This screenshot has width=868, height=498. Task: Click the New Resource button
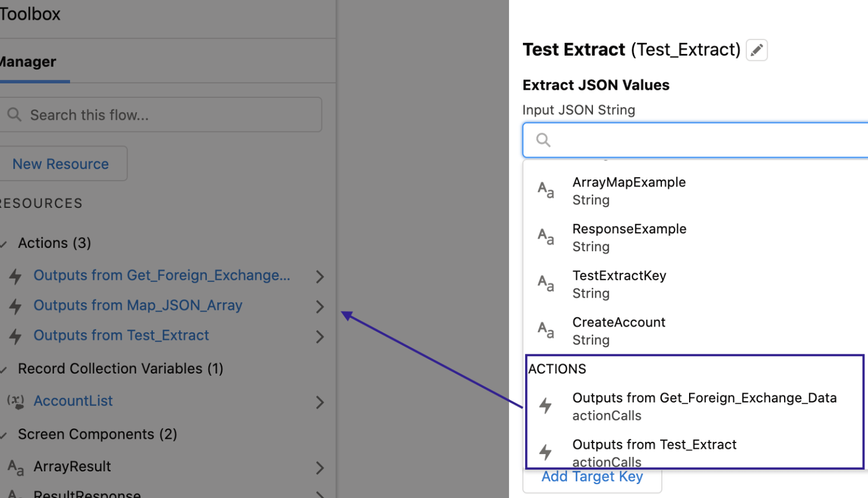click(x=60, y=163)
